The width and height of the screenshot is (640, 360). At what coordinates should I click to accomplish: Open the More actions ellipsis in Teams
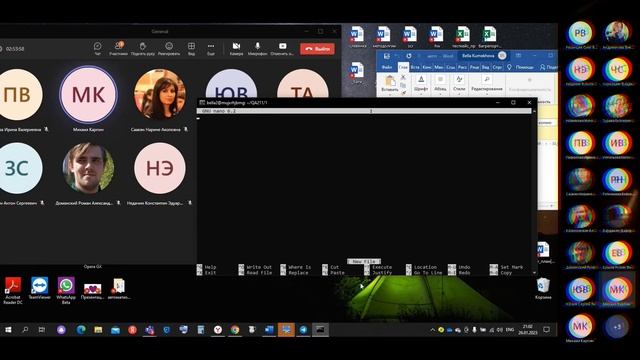coord(211,48)
